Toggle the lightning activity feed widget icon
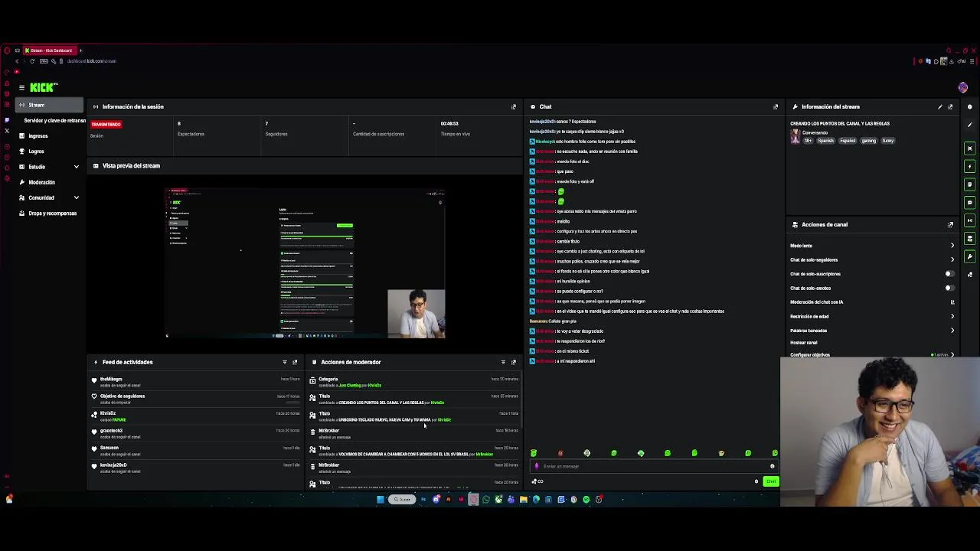This screenshot has height=551, width=980. (x=970, y=166)
